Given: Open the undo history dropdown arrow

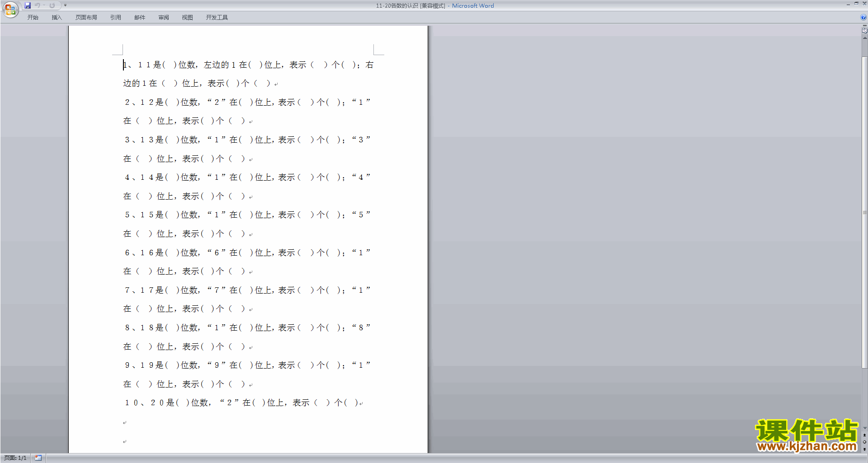Looking at the screenshot, I should pyautogui.click(x=44, y=5).
